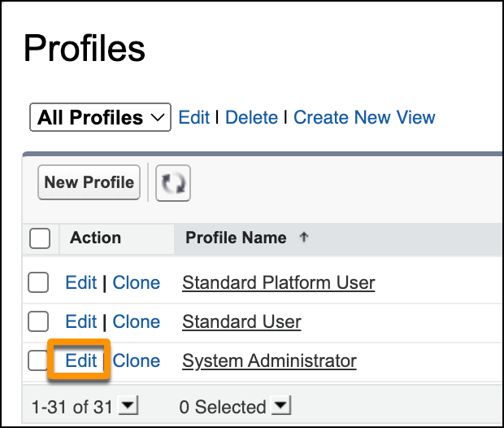This screenshot has height=428, width=504.
Task: Check the Standard Platform User row checkbox
Action: 38,282
